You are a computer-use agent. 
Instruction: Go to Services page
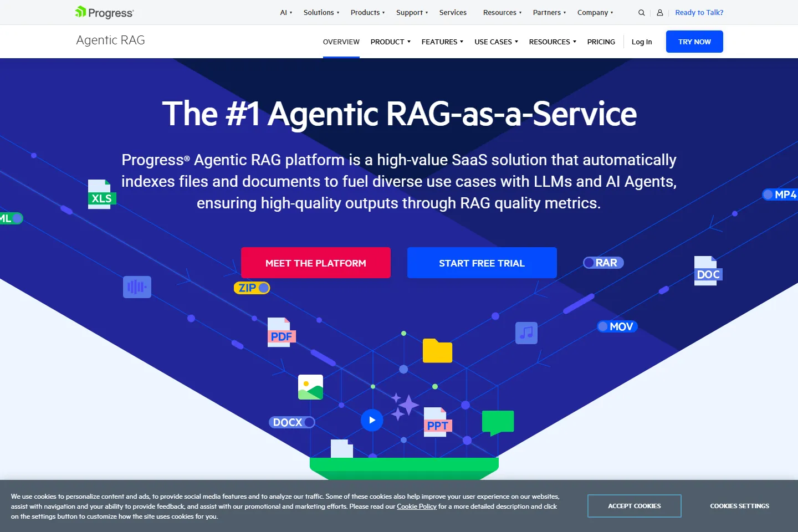[453, 13]
